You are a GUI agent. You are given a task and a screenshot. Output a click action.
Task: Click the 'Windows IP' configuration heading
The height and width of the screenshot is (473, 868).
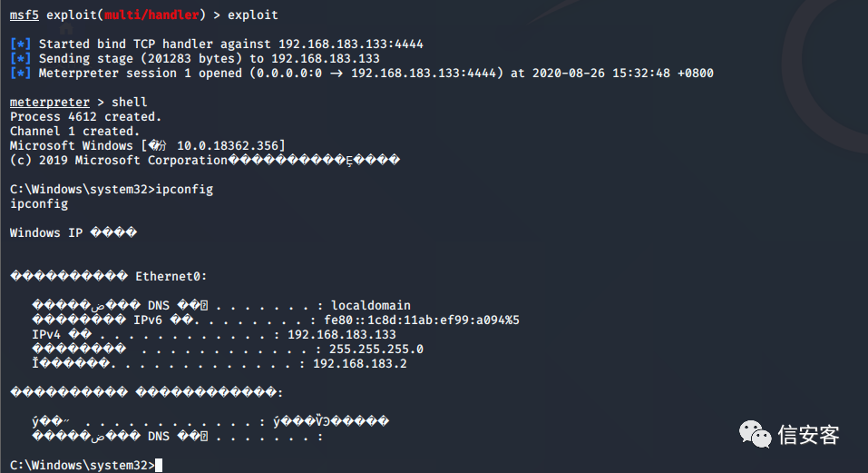coord(46,233)
